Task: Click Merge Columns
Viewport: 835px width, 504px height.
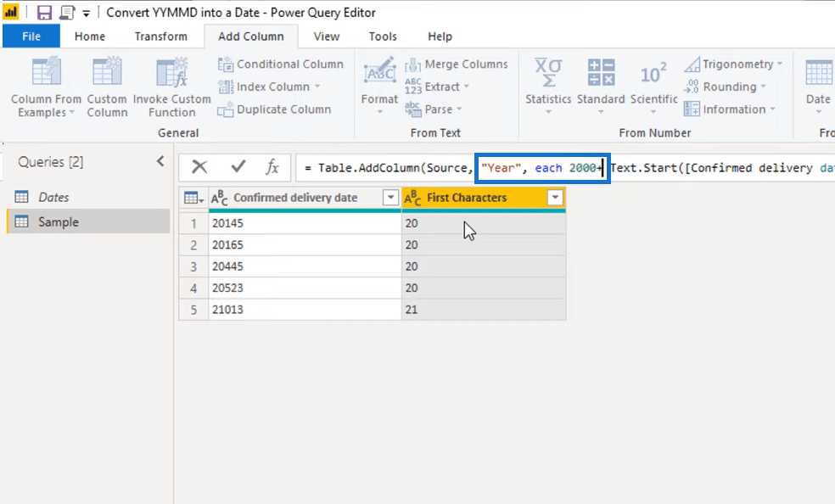Action: click(457, 64)
